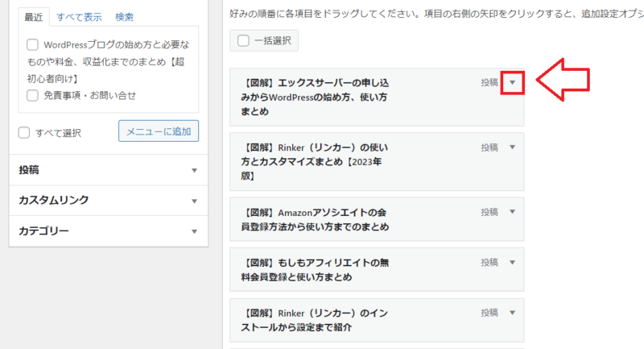The image size is (644, 349).
Task: Expand settings for Rinkerの使い方とカスタマイズ menu item
Action: (x=512, y=147)
